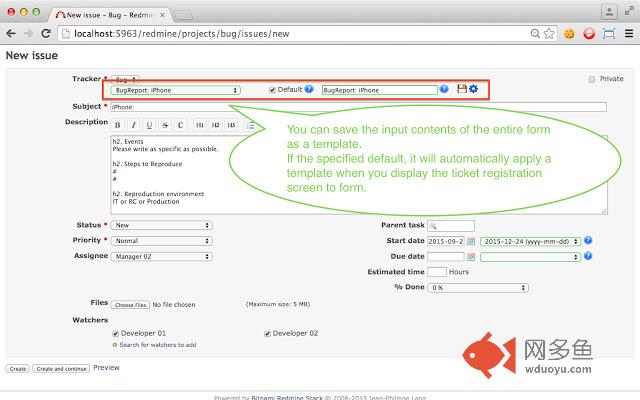
Task: Click zoom magnifier icon in address bar
Action: (x=535, y=33)
